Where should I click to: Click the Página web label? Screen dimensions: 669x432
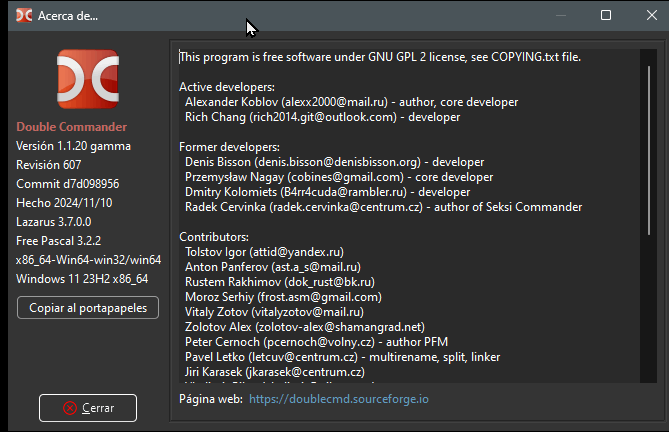click(x=210, y=398)
